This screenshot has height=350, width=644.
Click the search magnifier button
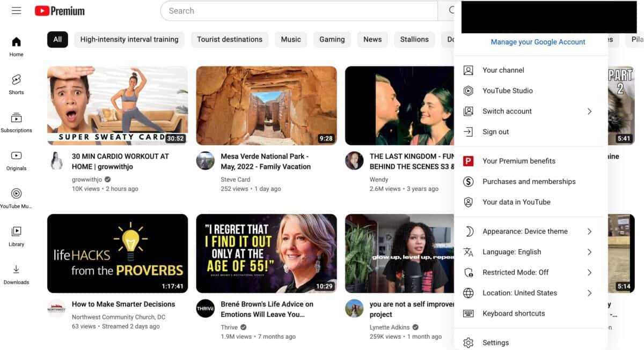[451, 11]
